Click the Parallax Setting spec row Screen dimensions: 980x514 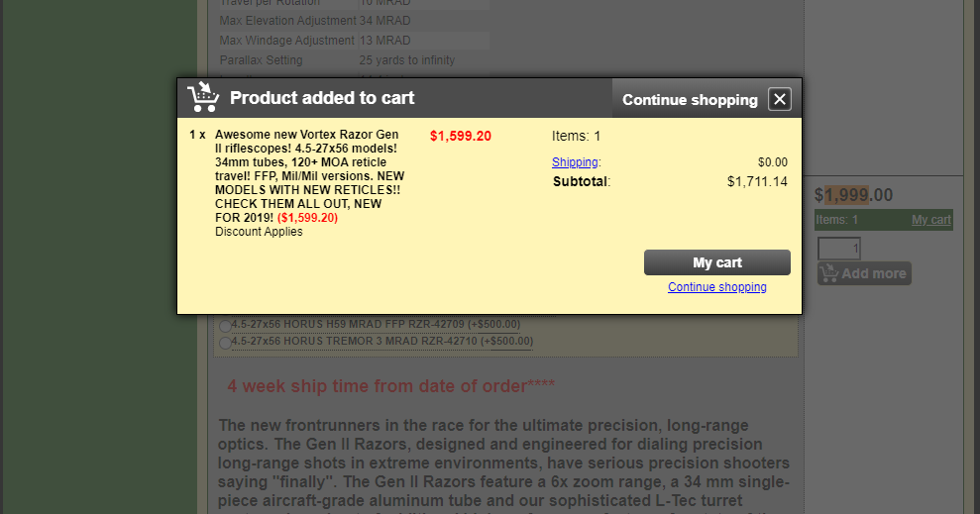(354, 60)
